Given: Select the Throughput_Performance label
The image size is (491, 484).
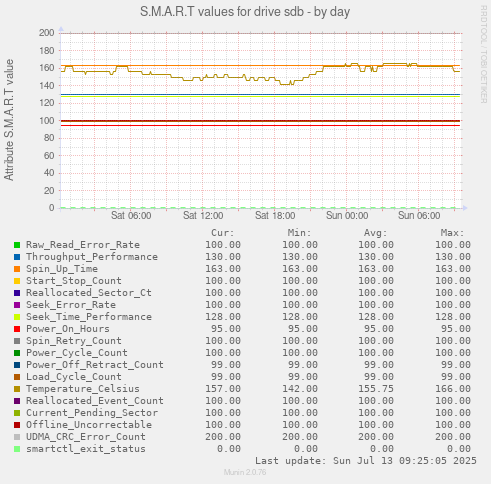Looking at the screenshot, I should pos(92,257).
